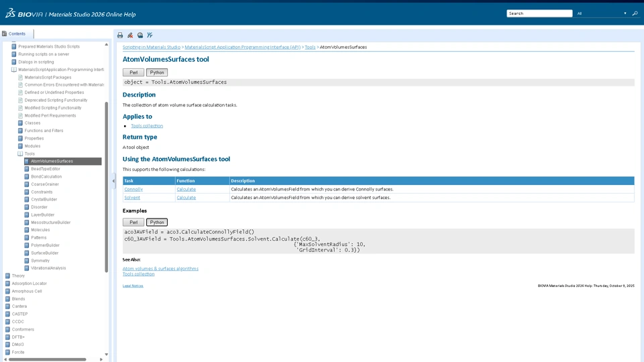Click the book icon beside BeadTypeEditor

tap(27, 169)
